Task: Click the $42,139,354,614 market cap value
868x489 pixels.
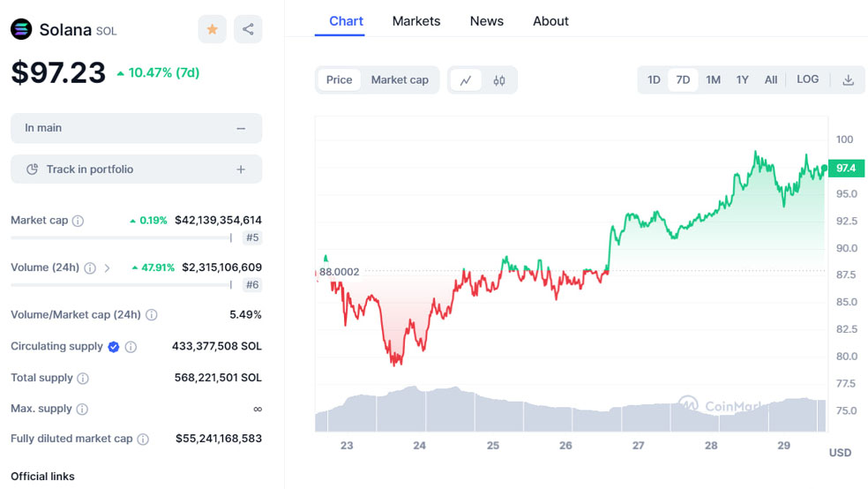Action: (218, 220)
